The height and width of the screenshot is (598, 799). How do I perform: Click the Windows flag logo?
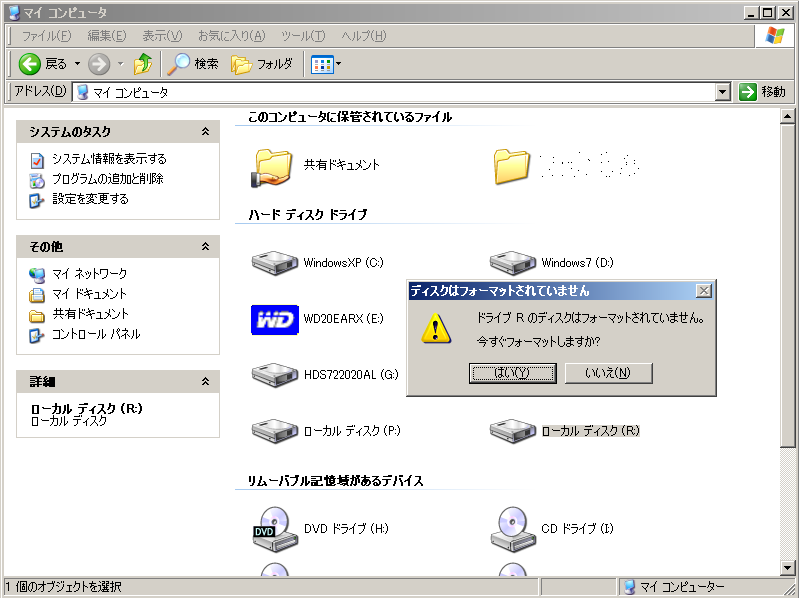pyautogui.click(x=775, y=36)
